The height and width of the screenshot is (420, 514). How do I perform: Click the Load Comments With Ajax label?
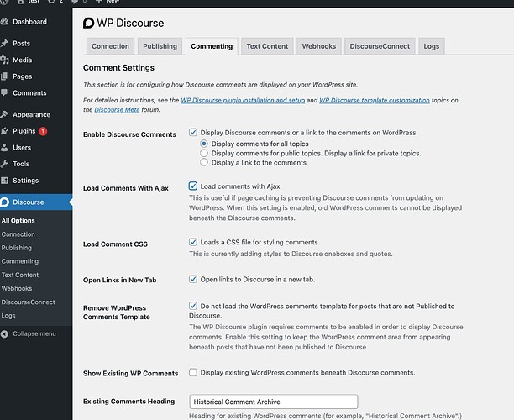point(126,188)
